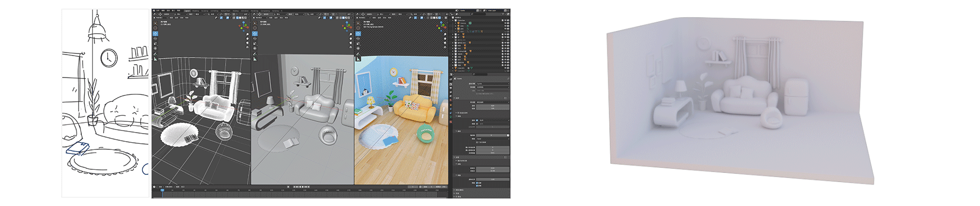Select the Move tool in the wireframe viewport
This screenshot has height=206, width=980.
click(x=155, y=34)
